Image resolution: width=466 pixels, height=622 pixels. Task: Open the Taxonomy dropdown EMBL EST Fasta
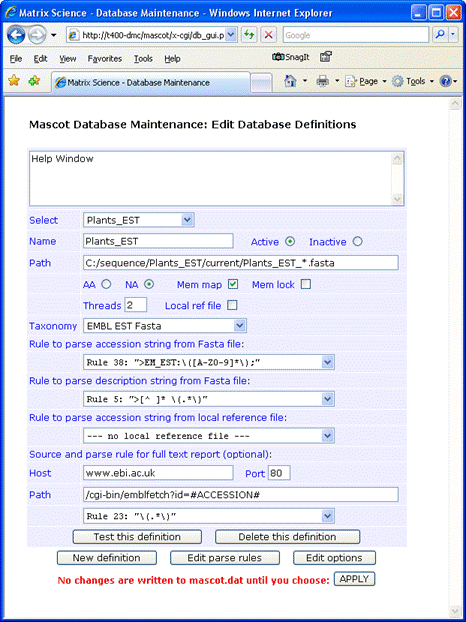coord(165,326)
